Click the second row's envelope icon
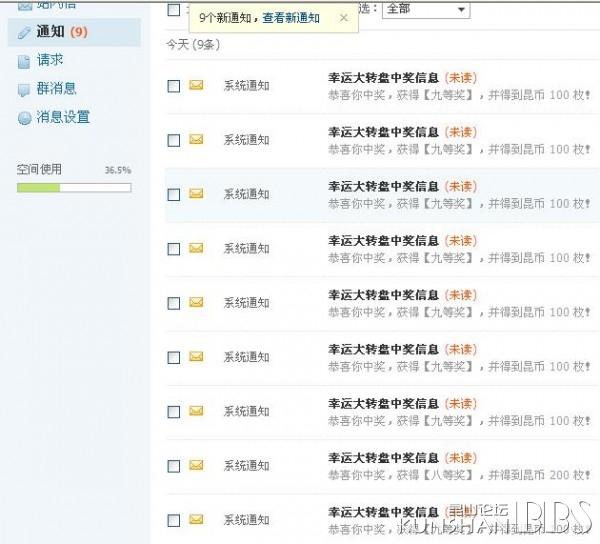 [196, 139]
